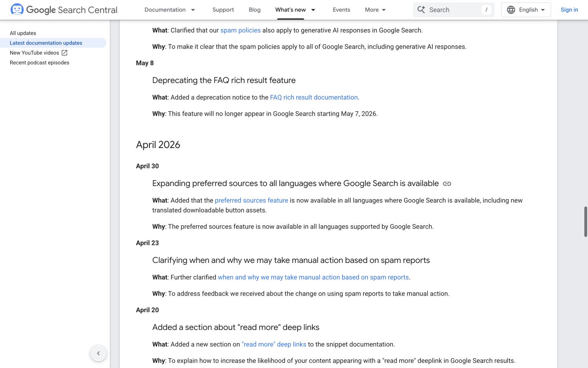Open the "read more" deep links link
Viewport: 588px width, 368px height.
pos(274,344)
